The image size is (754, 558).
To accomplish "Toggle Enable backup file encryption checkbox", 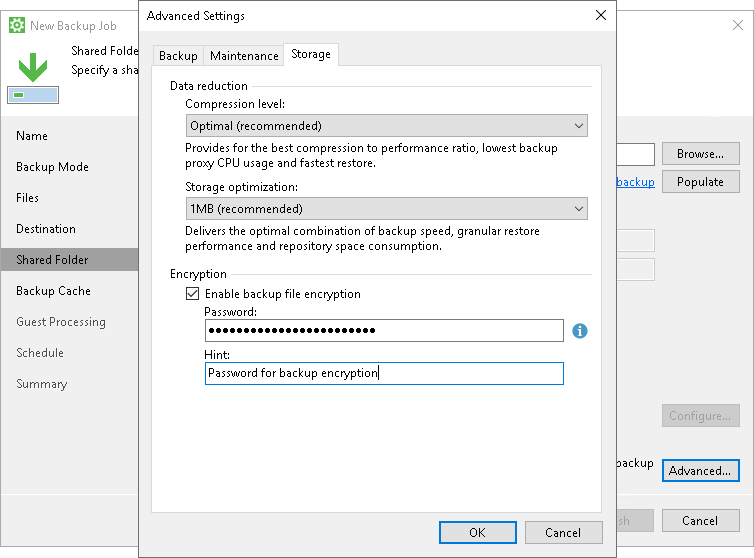I will 192,293.
